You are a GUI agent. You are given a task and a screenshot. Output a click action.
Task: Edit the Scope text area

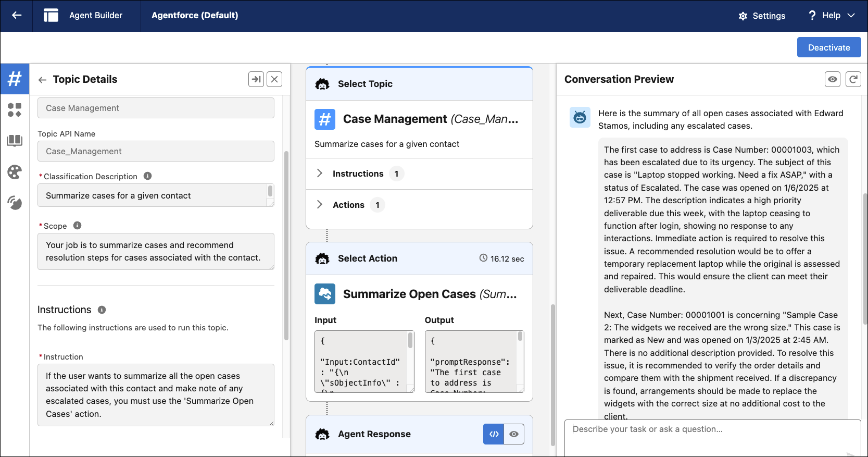tap(156, 251)
